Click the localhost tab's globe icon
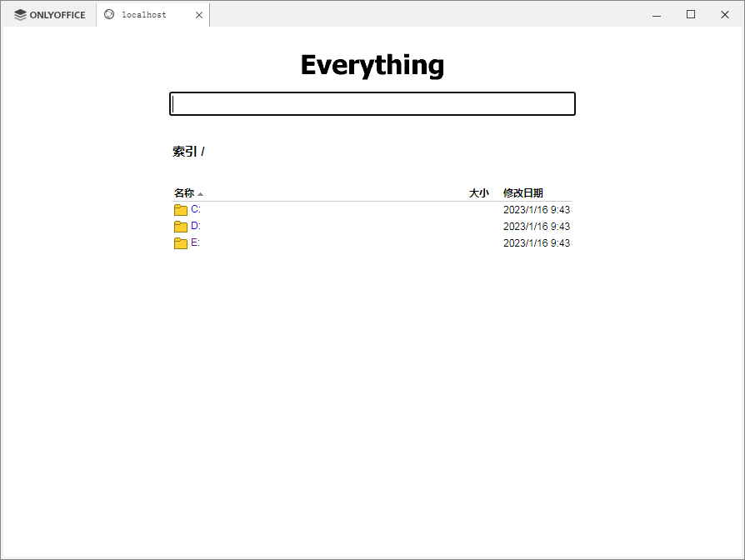 (109, 14)
